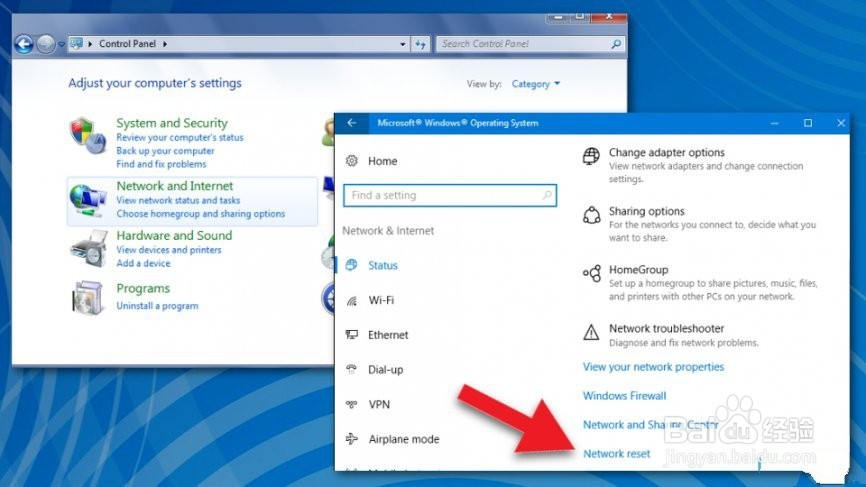
Task: Open Choose homegroup and sharing options
Action: (200, 214)
